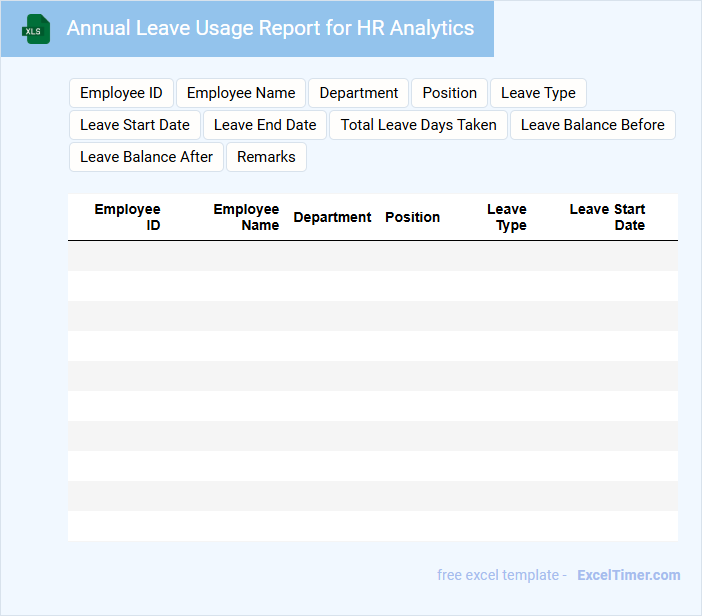
Task: Select the Employee Name tag
Action: 241,93
